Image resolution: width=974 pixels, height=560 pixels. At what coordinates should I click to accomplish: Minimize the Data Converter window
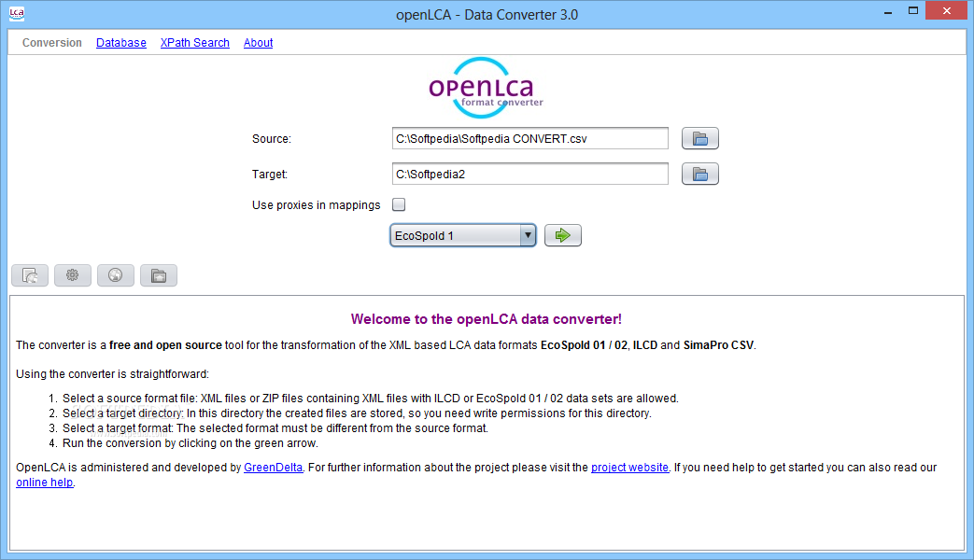tap(888, 11)
